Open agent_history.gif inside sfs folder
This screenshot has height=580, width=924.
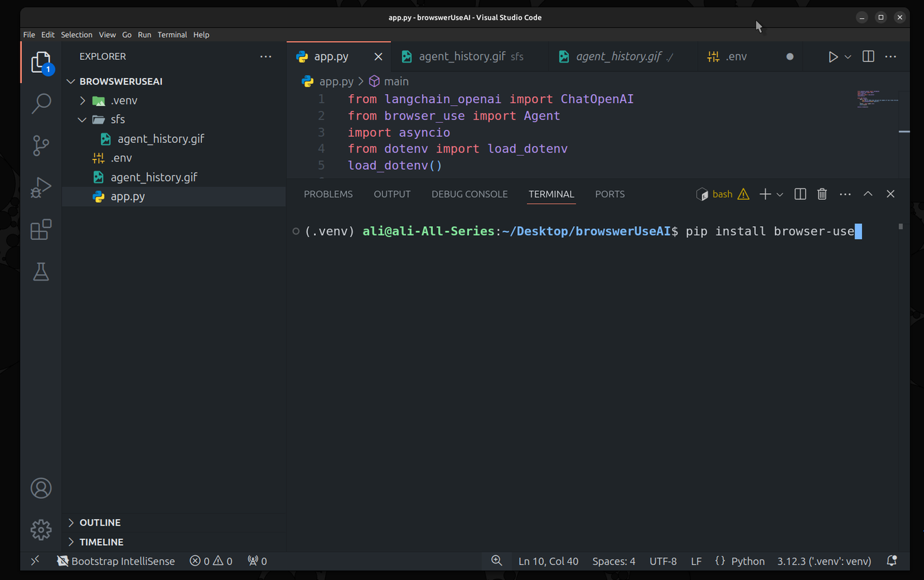pos(161,139)
